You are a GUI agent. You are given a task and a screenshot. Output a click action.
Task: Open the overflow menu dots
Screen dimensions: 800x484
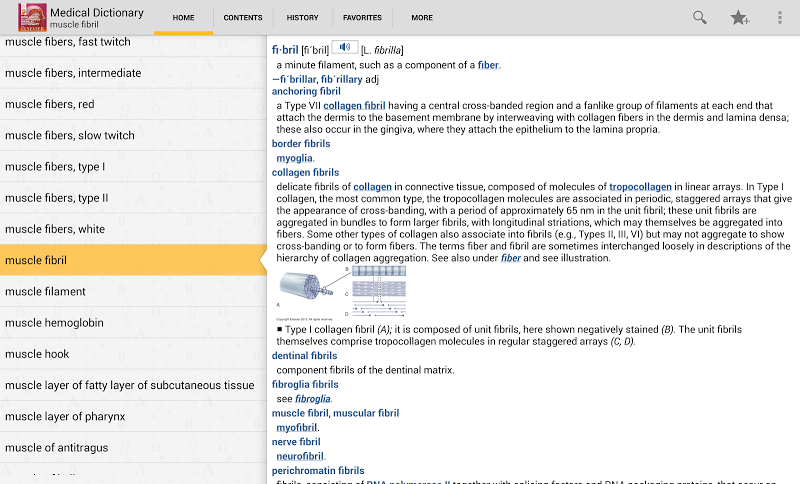(780, 17)
